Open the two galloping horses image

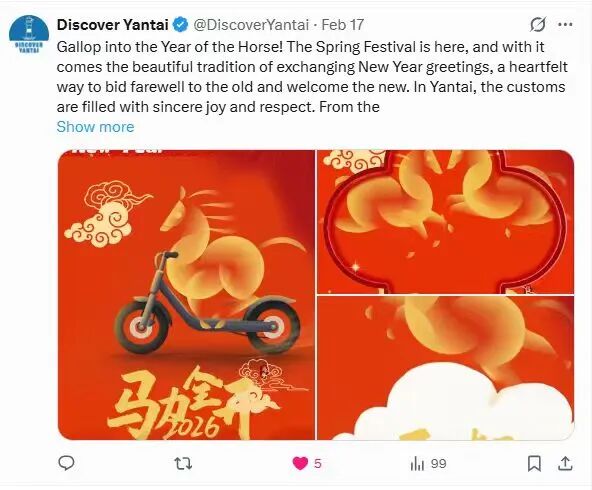pyautogui.click(x=446, y=222)
